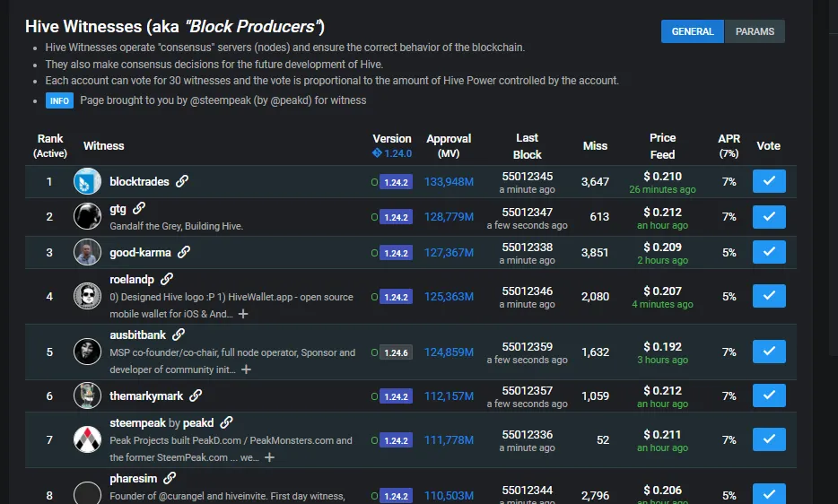This screenshot has width=838, height=504.
Task: Open good-karma approval 127,367M
Action: [x=449, y=252]
